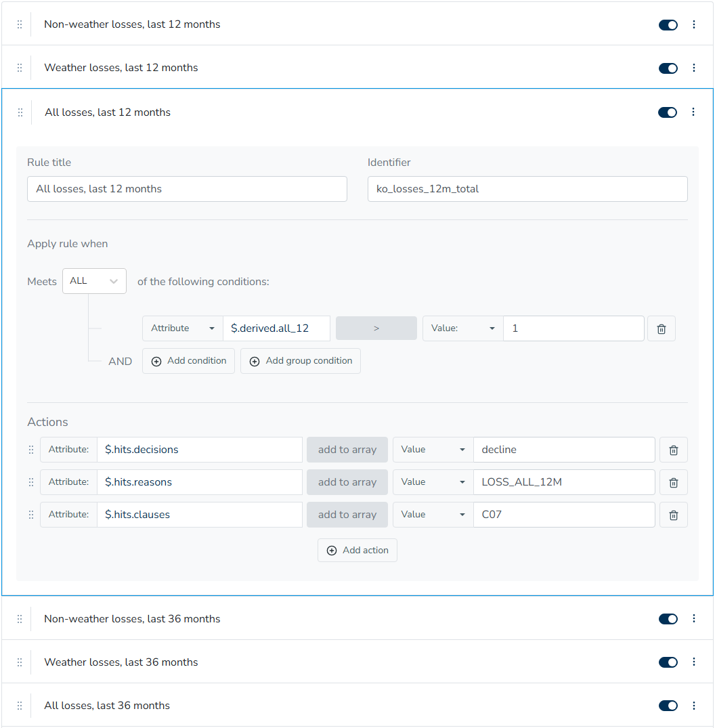Image resolution: width=715 pixels, height=728 pixels.
Task: Open the Meets ALL dropdown
Action: [94, 281]
